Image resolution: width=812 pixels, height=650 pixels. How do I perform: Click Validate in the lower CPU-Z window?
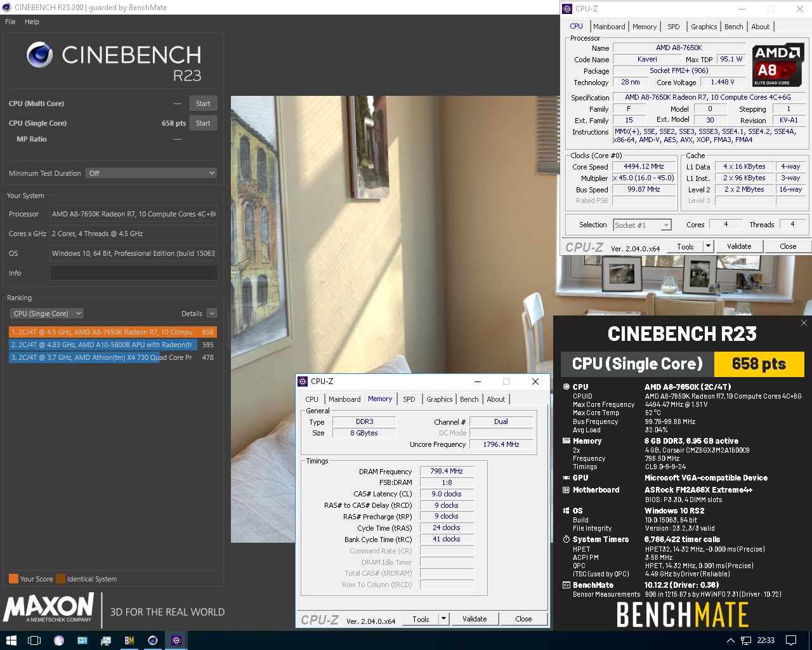[475, 619]
